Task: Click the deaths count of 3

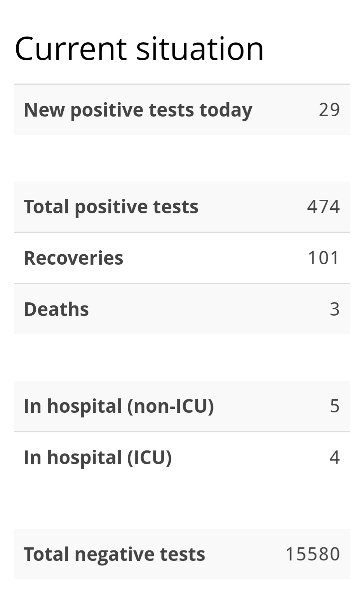Action: click(x=335, y=309)
